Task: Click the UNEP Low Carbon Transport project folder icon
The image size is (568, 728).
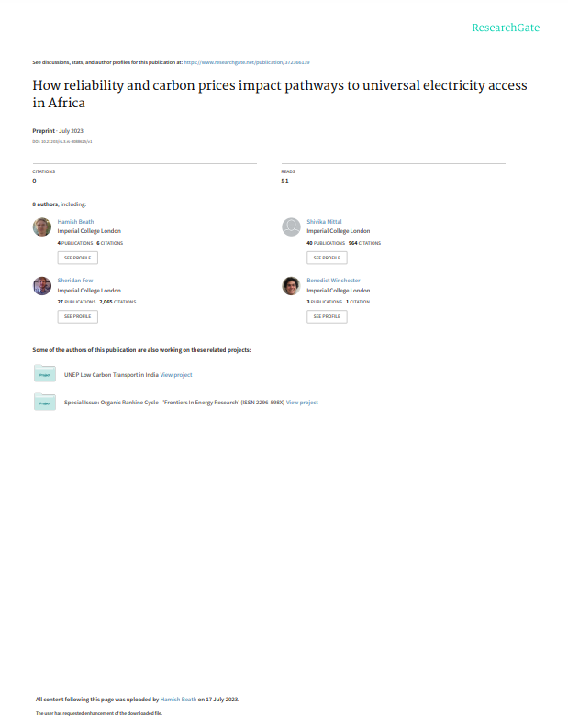Action: 45,374
